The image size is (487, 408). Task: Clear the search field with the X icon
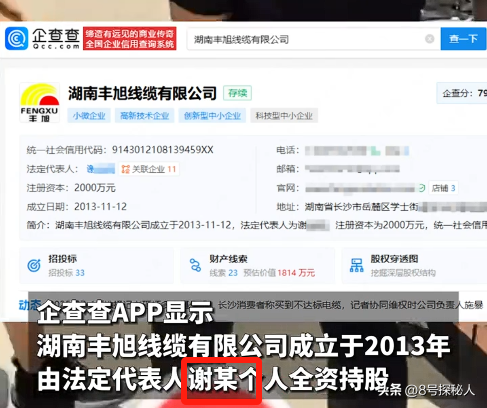pos(430,39)
